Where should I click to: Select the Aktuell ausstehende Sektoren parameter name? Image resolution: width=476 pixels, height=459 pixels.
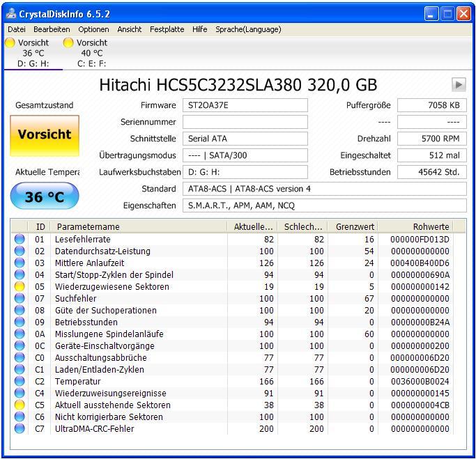(113, 405)
